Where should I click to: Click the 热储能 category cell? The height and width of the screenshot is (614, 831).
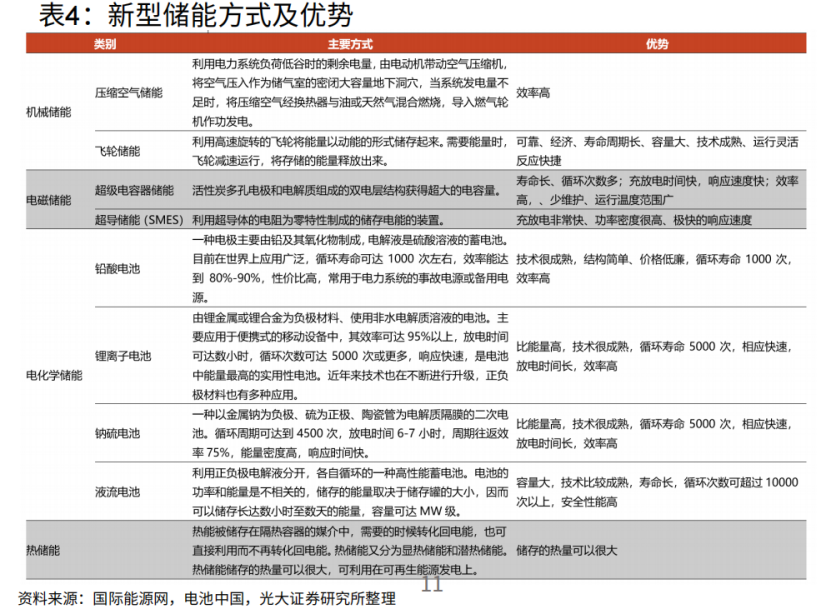point(43,551)
